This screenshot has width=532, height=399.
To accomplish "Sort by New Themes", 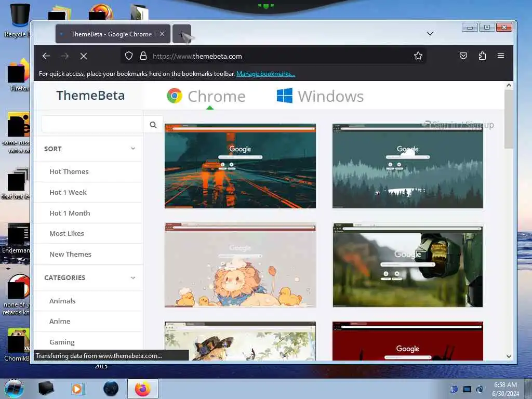I will pos(70,254).
